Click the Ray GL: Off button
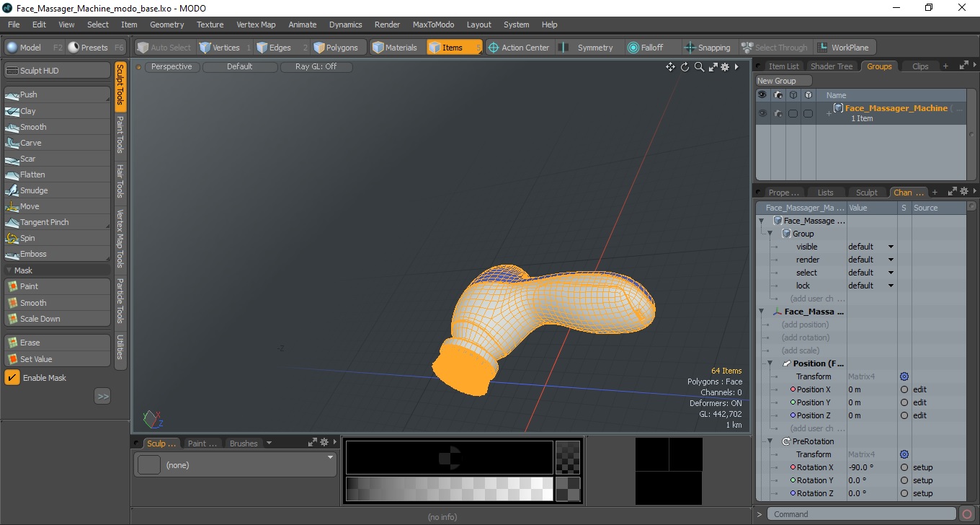 click(x=316, y=66)
